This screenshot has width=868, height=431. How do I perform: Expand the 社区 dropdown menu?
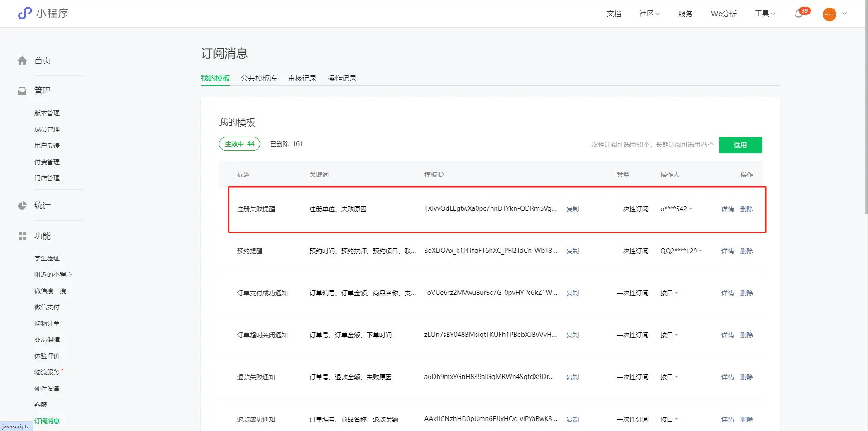tap(649, 14)
